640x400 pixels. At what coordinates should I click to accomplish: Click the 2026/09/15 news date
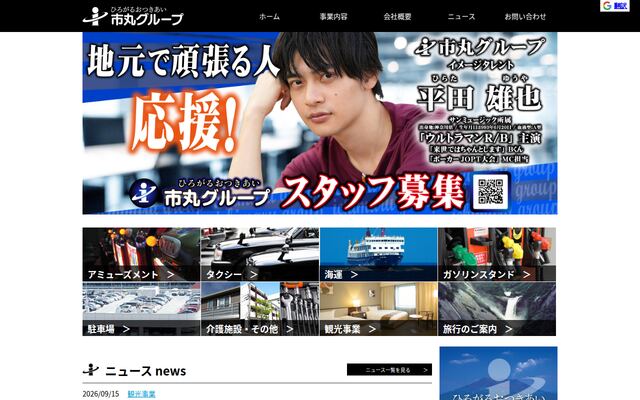coord(101,394)
